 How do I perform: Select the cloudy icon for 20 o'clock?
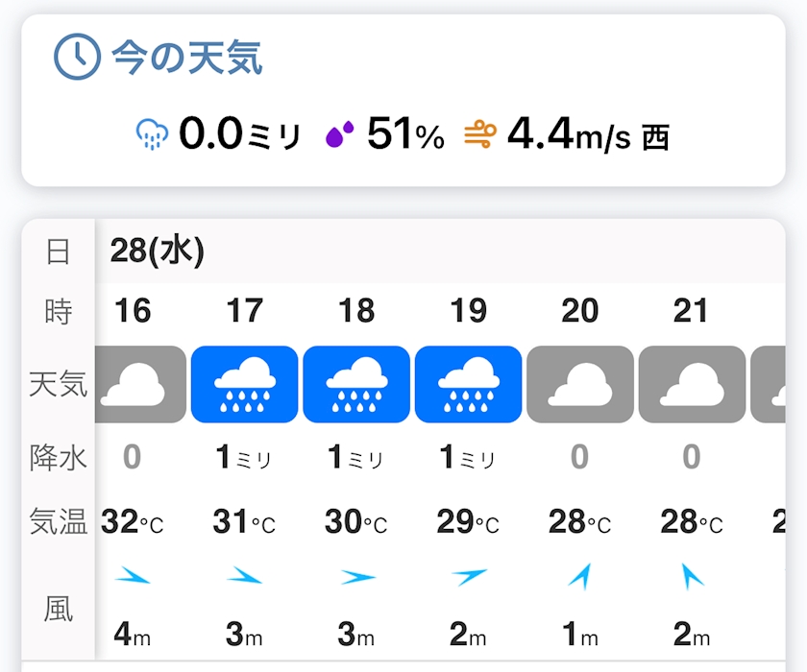tap(580, 385)
